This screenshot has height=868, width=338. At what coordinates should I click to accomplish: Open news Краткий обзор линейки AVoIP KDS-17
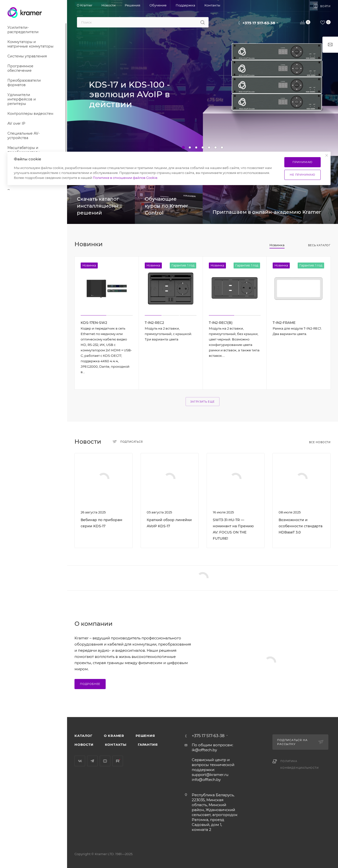(169, 523)
